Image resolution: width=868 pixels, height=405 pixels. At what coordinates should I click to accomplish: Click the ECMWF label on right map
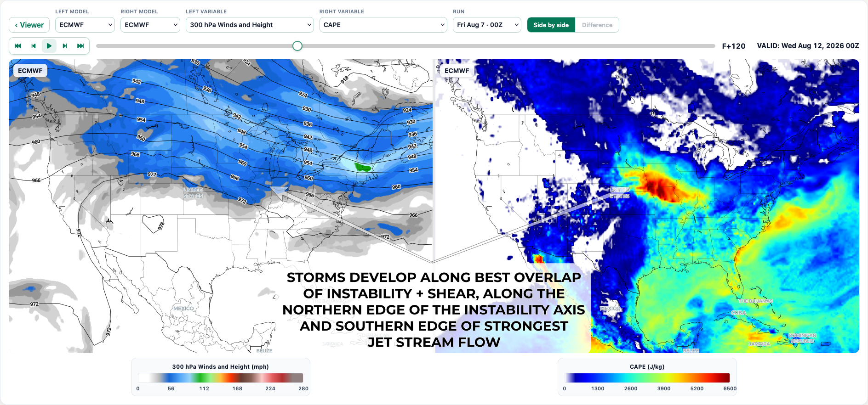457,71
